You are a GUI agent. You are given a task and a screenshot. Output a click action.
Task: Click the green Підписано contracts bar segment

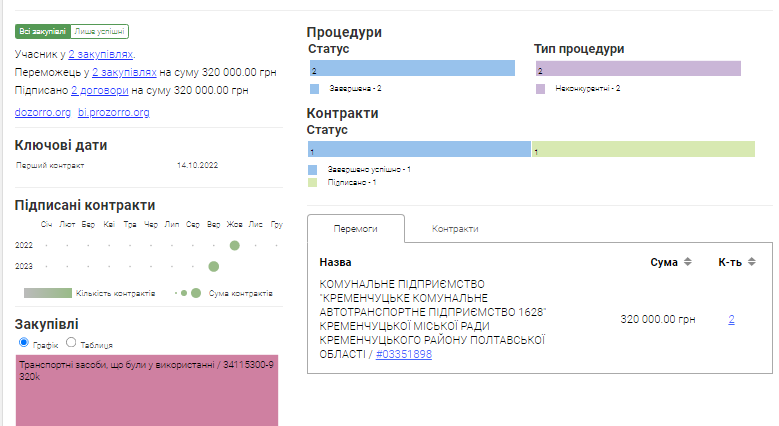tap(643, 150)
